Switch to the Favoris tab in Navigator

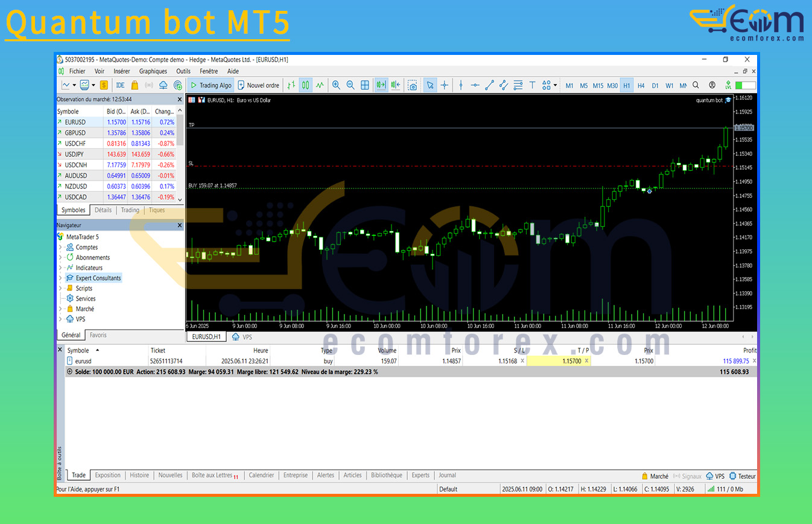coord(98,335)
